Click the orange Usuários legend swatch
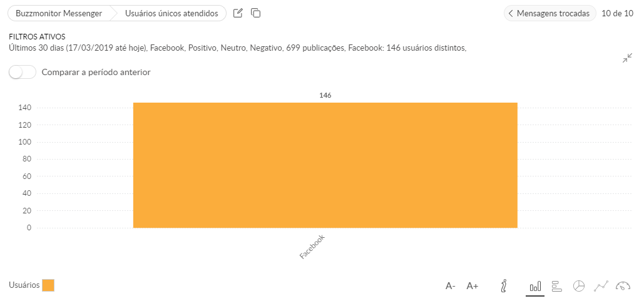Viewport: 644px width, 306px height. tap(48, 285)
